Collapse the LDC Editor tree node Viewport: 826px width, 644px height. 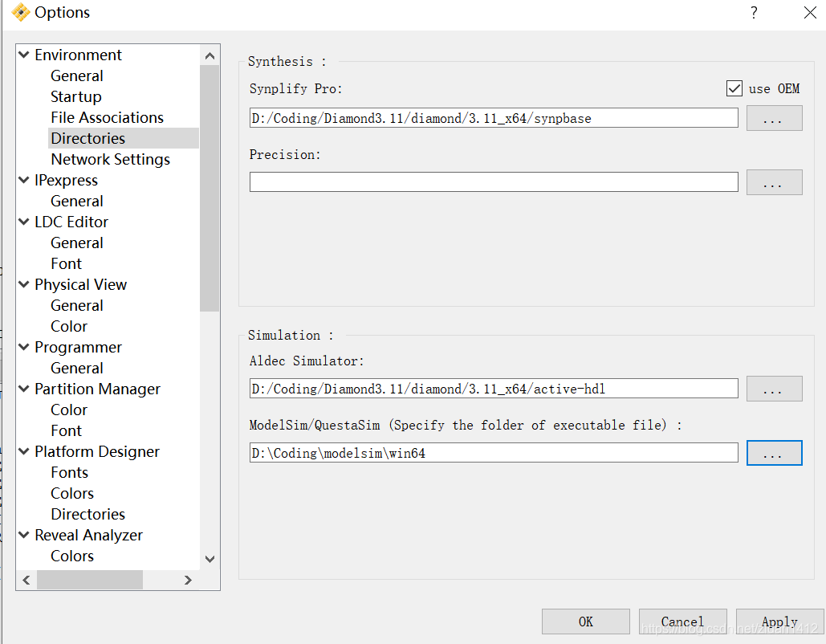pyautogui.click(x=24, y=222)
